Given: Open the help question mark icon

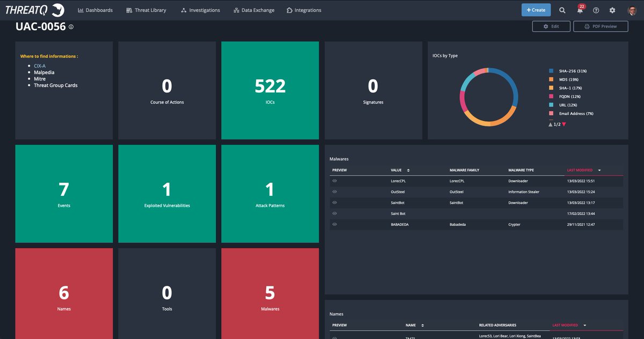Looking at the screenshot, I should point(595,10).
